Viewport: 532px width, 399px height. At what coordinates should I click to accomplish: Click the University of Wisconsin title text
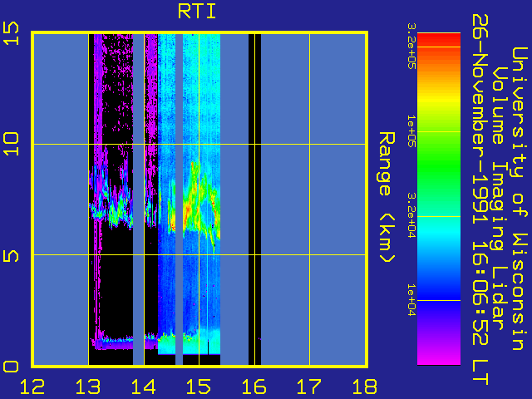(x=519, y=199)
